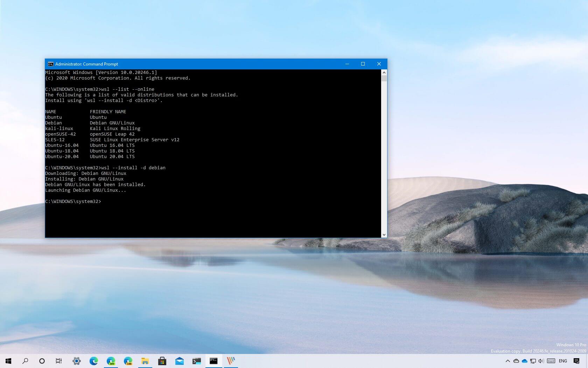Open Settings via the gear icon on taskbar

coord(76,361)
